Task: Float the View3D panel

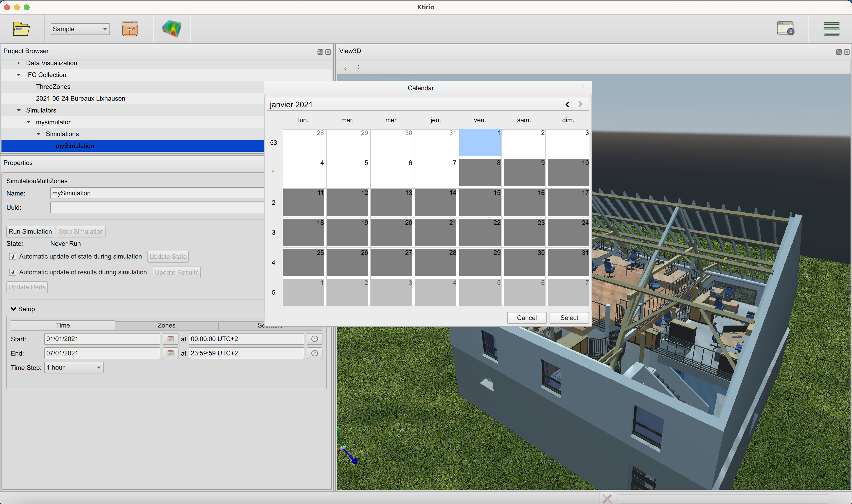Action: [839, 52]
